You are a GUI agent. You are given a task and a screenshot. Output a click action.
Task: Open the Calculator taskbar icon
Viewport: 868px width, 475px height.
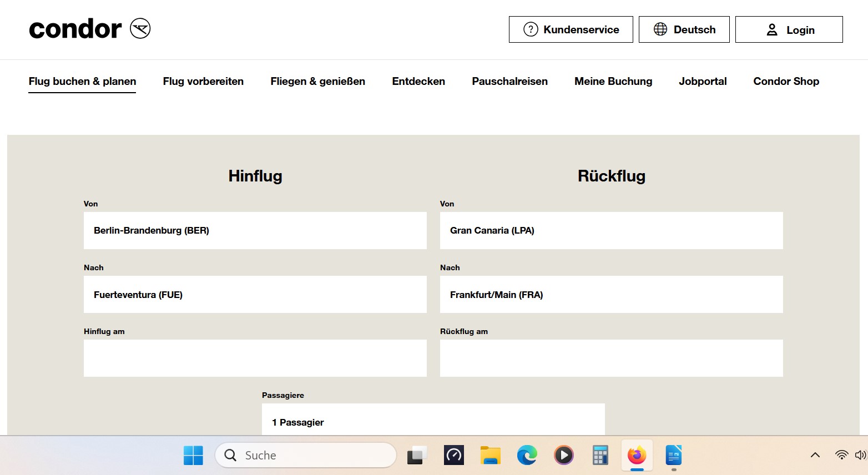coord(600,456)
